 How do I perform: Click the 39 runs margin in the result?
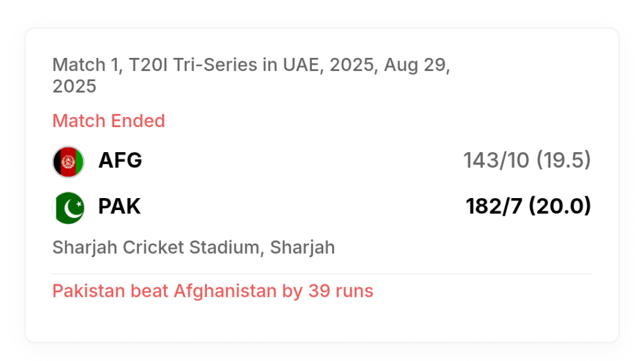tap(341, 291)
